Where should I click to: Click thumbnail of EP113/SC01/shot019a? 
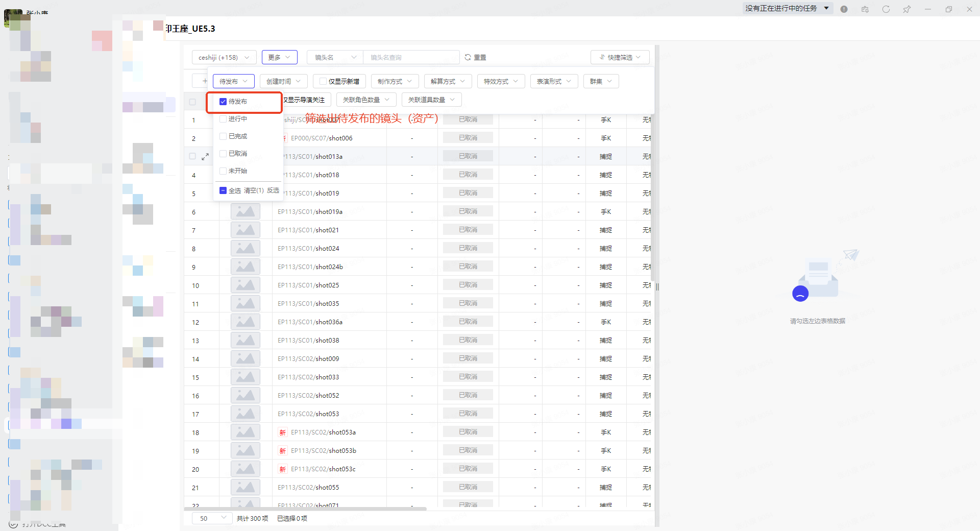coord(246,211)
